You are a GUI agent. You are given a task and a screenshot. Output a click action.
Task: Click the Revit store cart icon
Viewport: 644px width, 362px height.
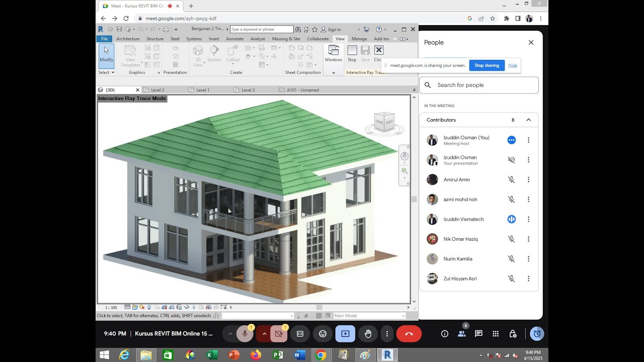pos(366,29)
